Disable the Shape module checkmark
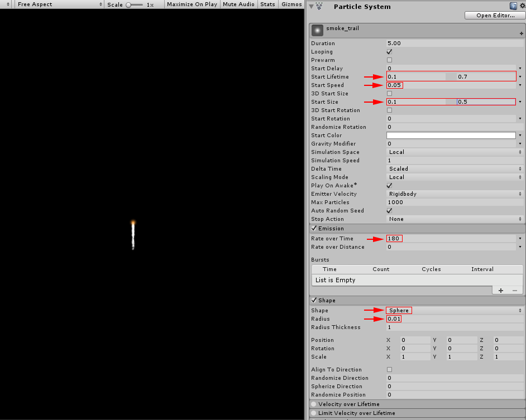The image size is (526, 420). (314, 300)
